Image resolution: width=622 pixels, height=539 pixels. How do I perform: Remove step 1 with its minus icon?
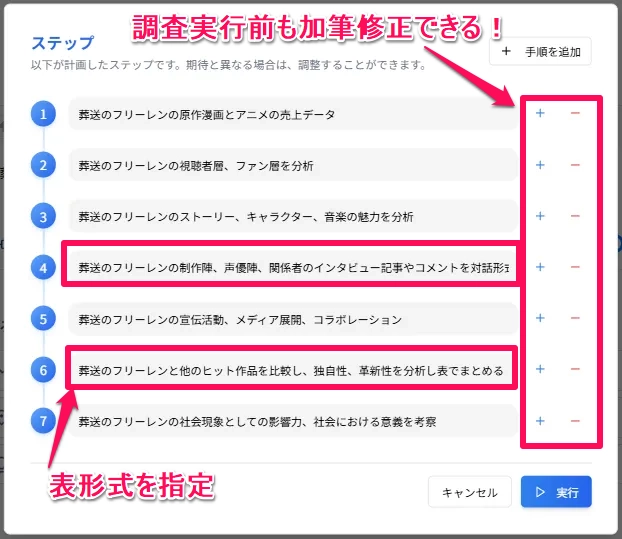(575, 113)
